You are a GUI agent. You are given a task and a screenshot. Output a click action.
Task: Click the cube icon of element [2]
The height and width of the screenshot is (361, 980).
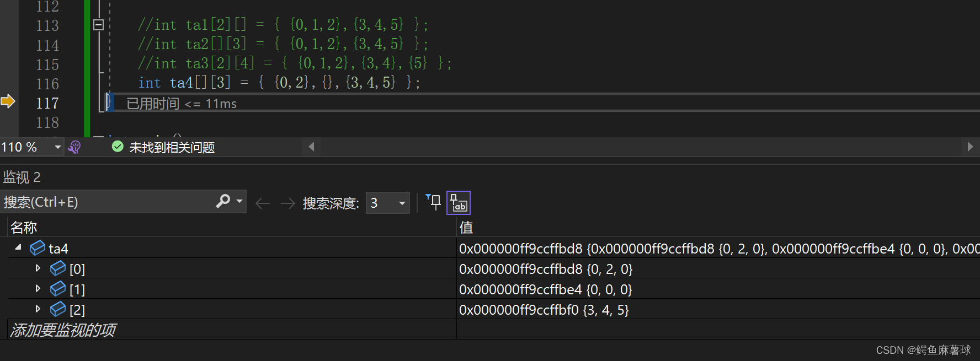pyautogui.click(x=58, y=310)
